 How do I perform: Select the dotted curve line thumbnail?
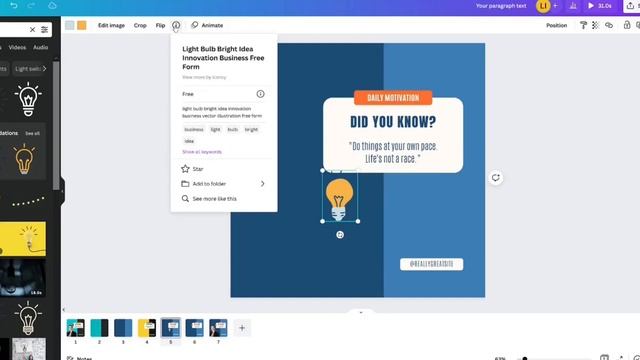(28, 201)
